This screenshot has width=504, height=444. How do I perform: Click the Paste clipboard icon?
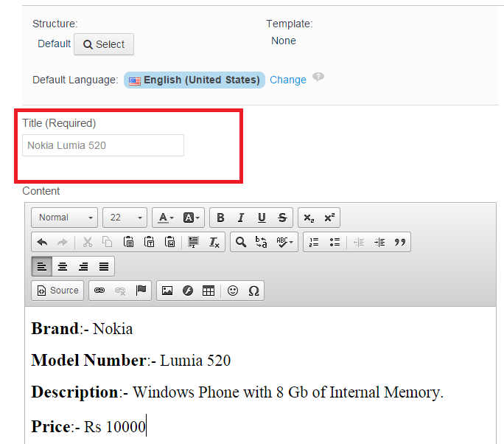click(128, 242)
